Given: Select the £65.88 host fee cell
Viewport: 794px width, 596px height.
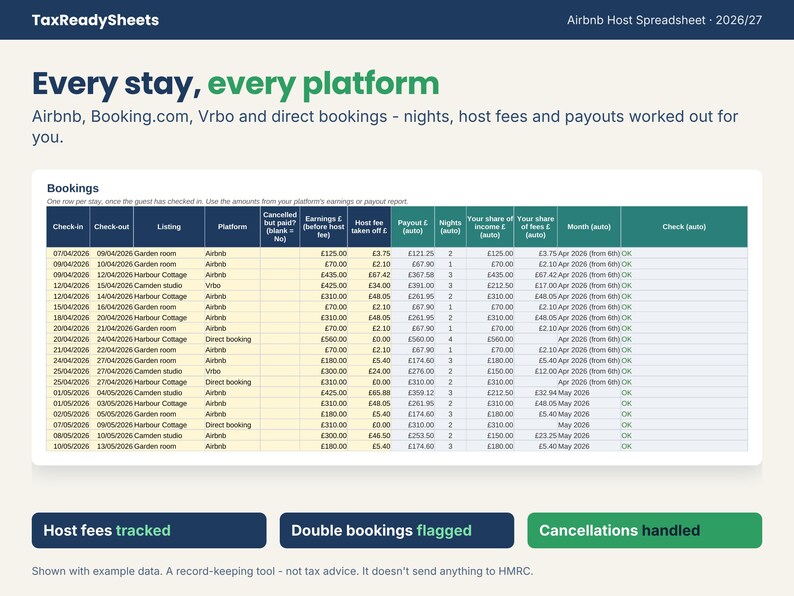Looking at the screenshot, I should 369,393.
